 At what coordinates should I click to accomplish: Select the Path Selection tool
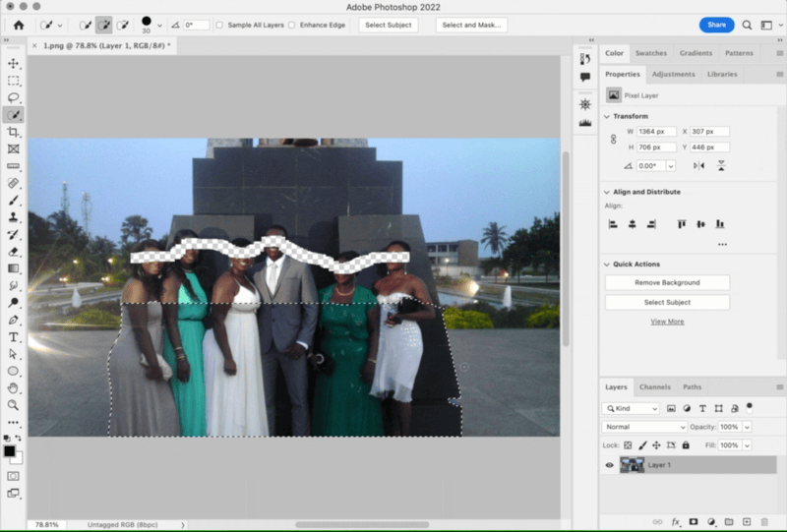[x=14, y=354]
